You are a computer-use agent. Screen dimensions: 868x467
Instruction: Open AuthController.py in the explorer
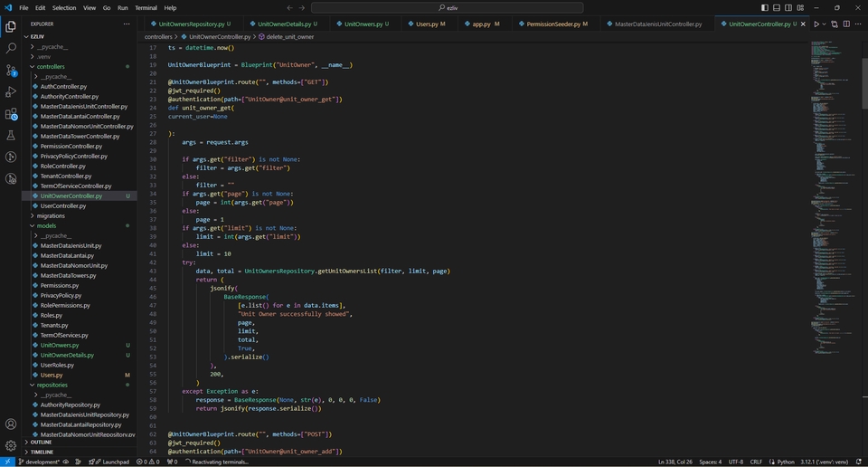63,86
